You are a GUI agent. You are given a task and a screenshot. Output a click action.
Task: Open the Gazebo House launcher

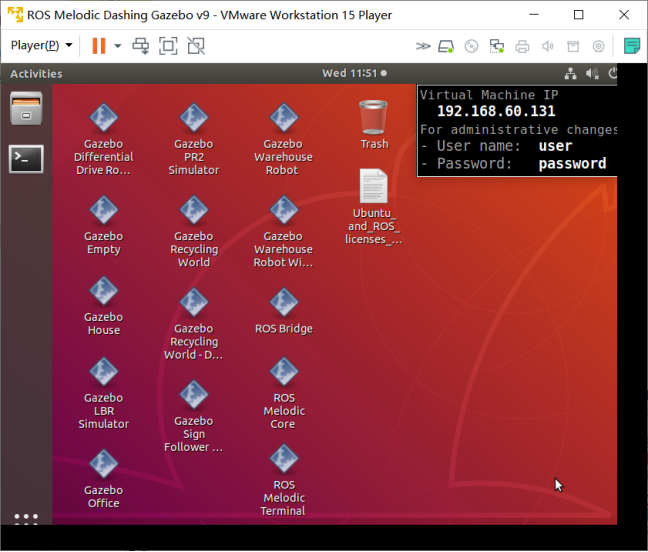coord(103,306)
